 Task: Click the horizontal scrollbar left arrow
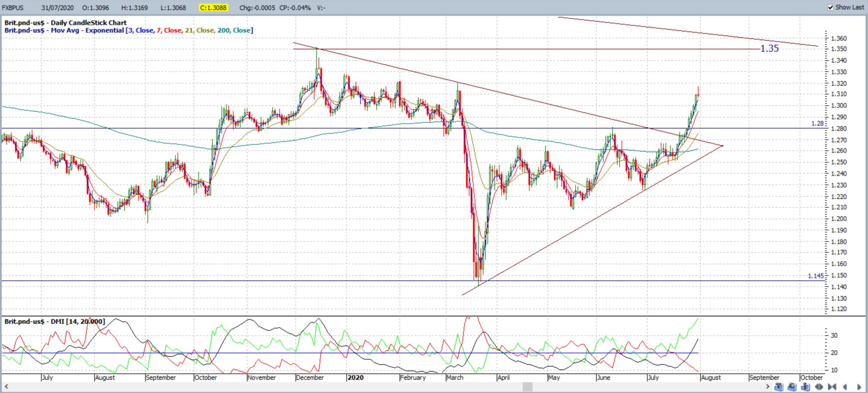[6, 386]
